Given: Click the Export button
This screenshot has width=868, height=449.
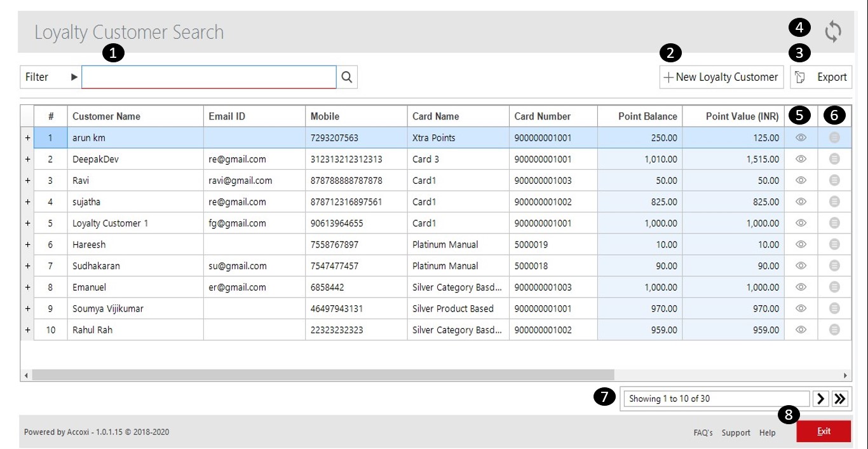Looking at the screenshot, I should 821,77.
